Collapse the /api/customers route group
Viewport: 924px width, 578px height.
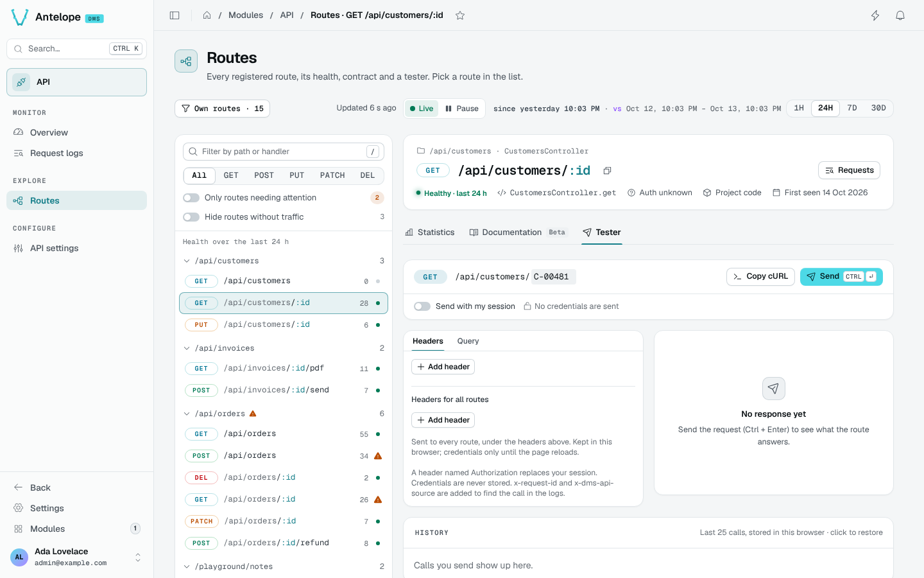tap(284, 261)
